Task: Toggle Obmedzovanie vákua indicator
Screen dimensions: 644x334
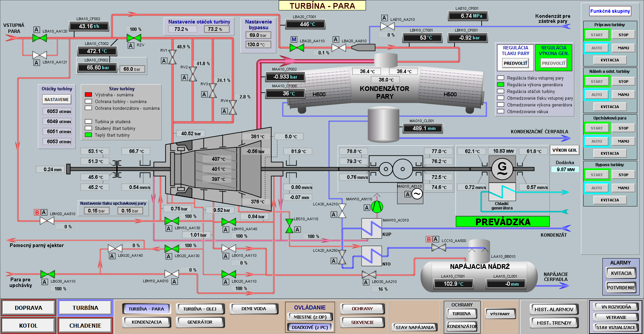Action: pyautogui.click(x=500, y=111)
